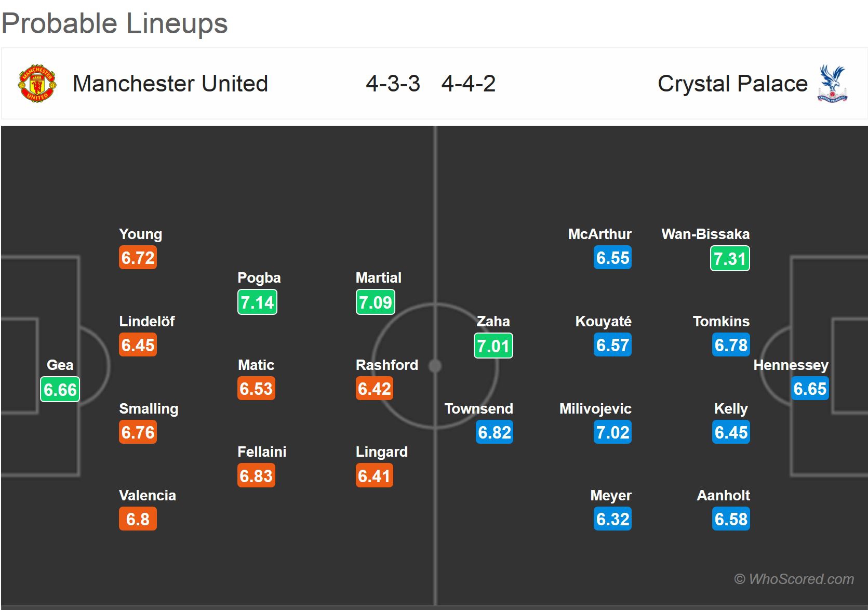868x610 pixels.
Task: Click the Crystal Palace eagle crest
Action: (832, 83)
